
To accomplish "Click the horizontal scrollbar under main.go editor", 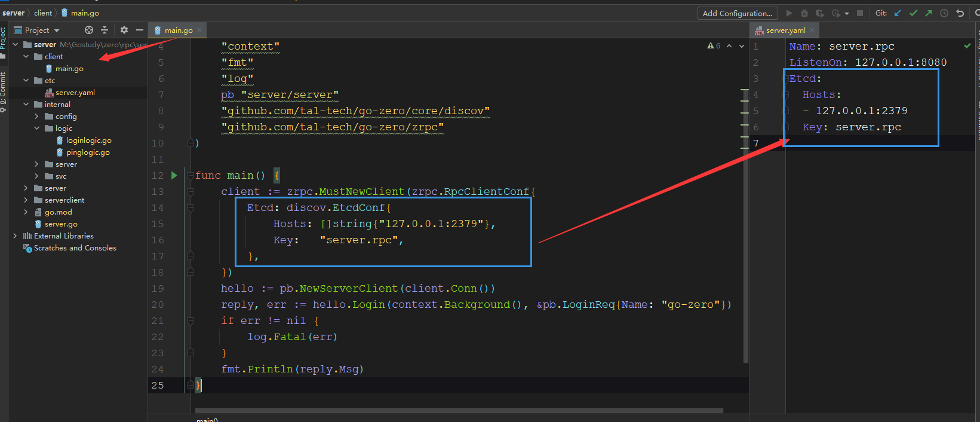I will (x=459, y=411).
